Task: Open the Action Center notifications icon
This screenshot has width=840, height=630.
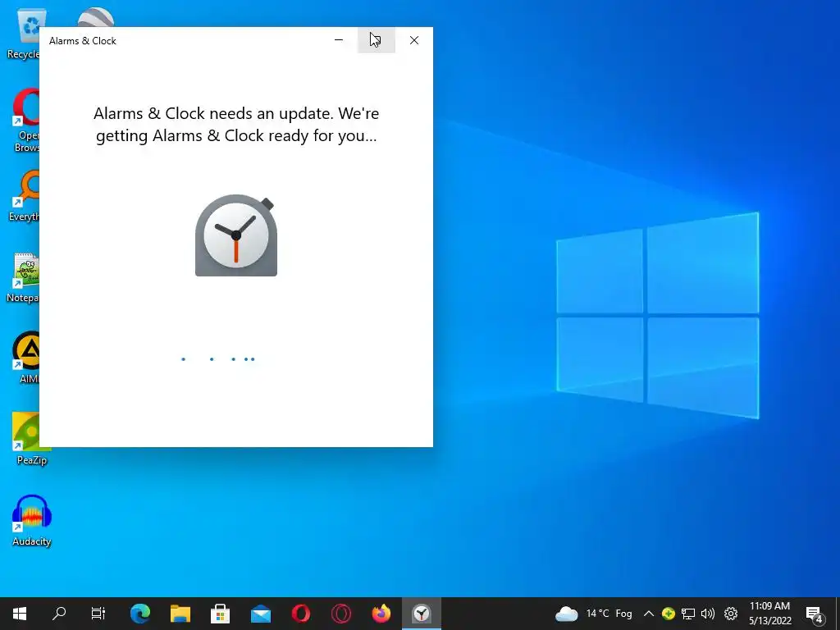Action: tap(815, 614)
